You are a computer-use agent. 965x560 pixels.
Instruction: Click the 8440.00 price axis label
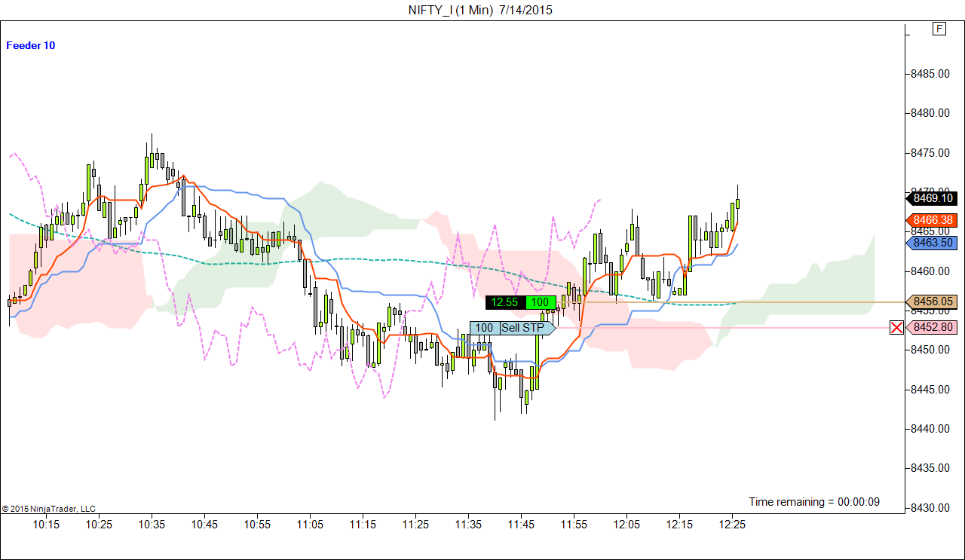click(x=930, y=429)
